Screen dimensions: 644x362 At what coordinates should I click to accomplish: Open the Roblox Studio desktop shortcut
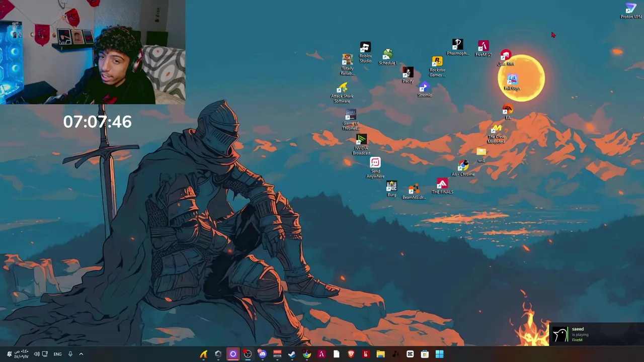pyautogui.click(x=365, y=53)
